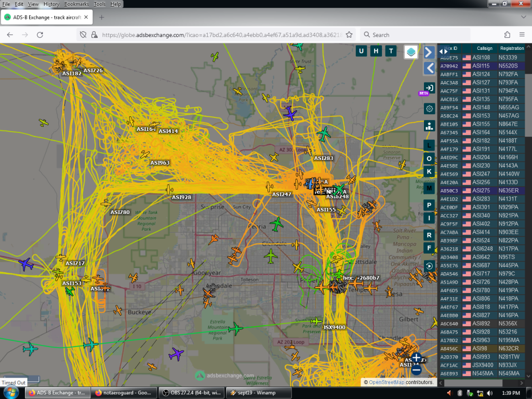Open the Bookmarks menu
The width and height of the screenshot is (532, 399).
[x=76, y=4]
